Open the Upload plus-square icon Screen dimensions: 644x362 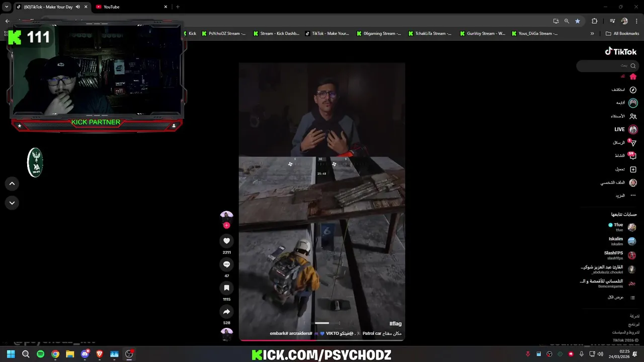[633, 169]
